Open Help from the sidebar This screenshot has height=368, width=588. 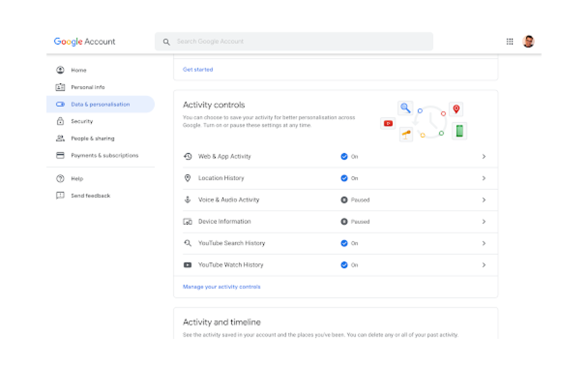tap(101, 179)
